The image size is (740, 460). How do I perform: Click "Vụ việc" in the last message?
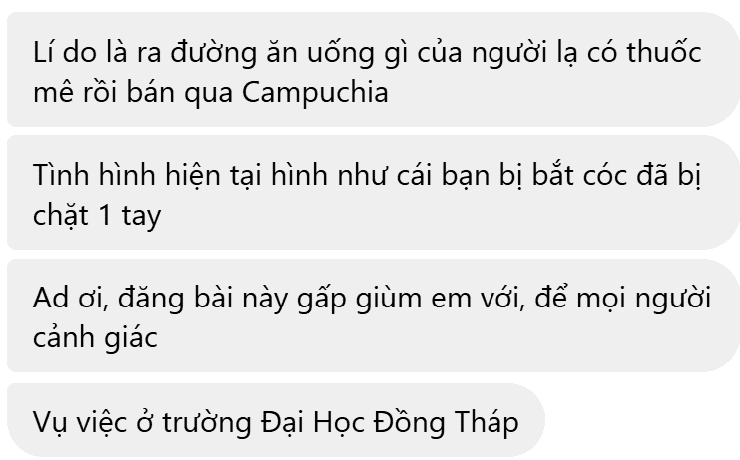80,422
